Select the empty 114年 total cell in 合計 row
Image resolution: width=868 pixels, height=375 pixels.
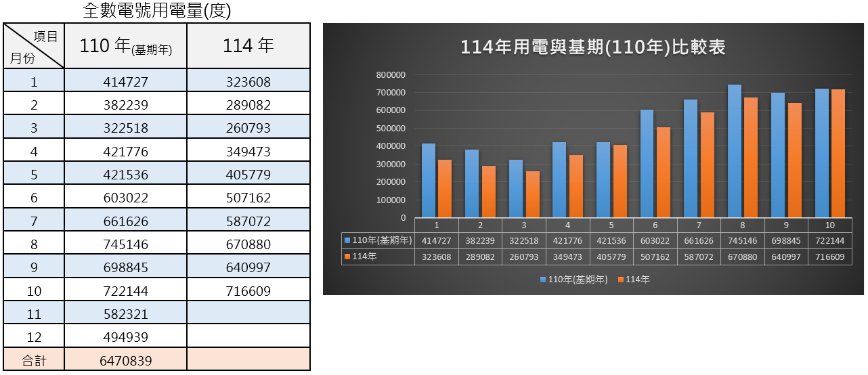248,360
